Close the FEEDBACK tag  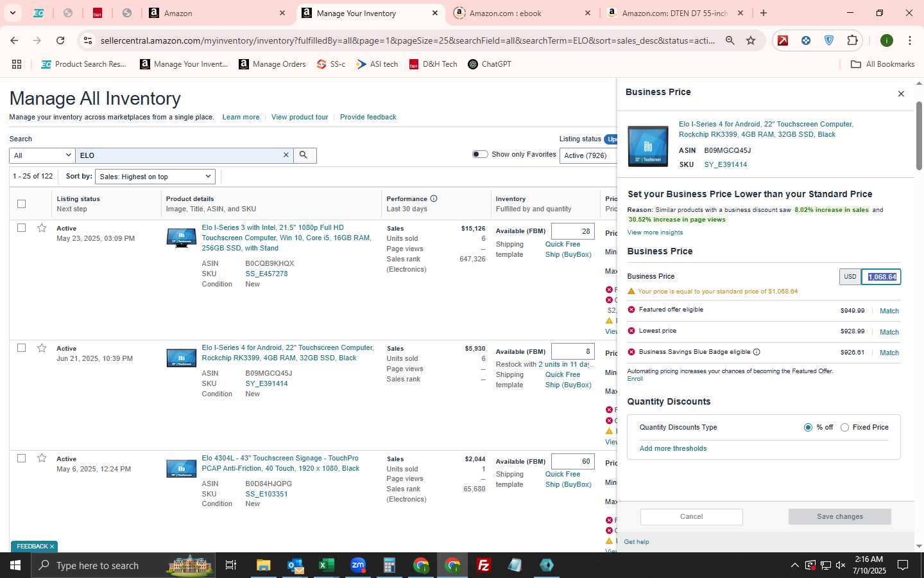(52, 547)
